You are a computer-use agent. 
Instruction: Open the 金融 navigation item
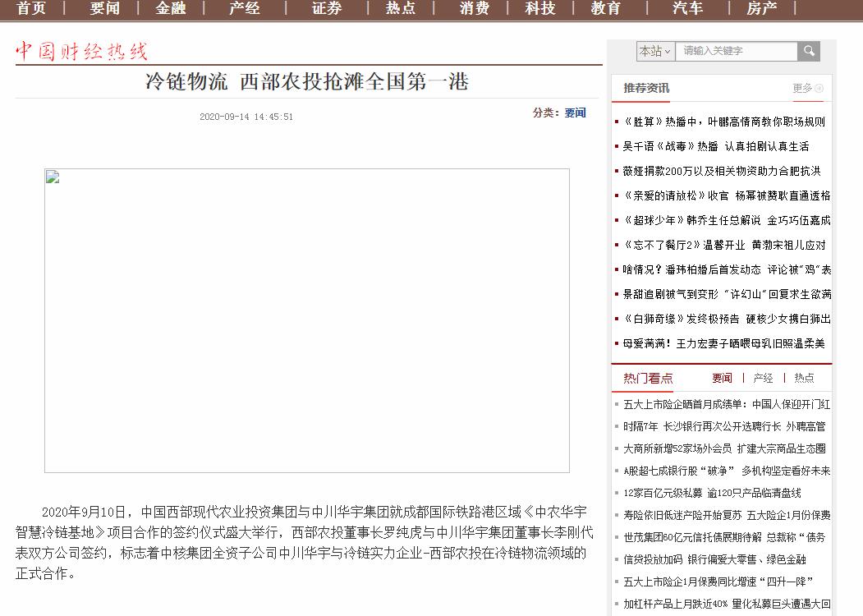tap(171, 8)
